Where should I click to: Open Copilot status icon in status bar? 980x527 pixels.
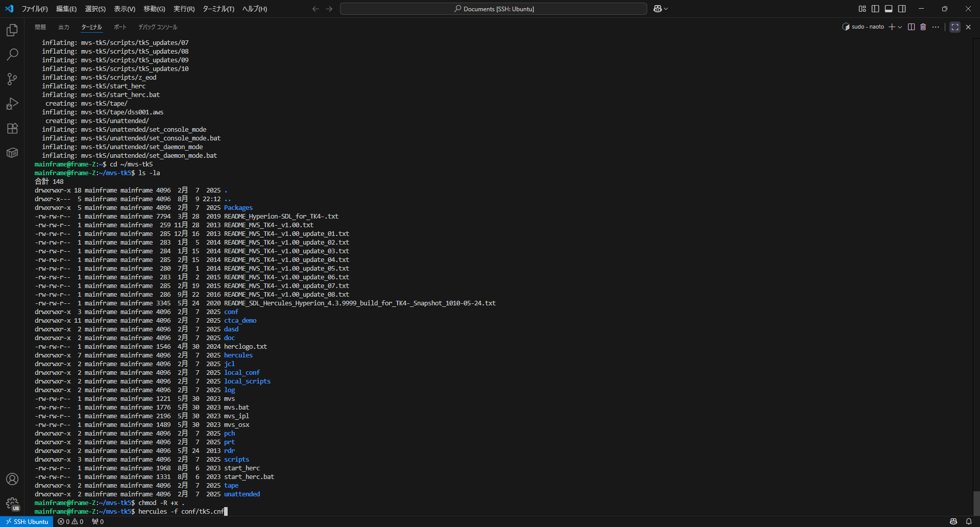point(953,521)
